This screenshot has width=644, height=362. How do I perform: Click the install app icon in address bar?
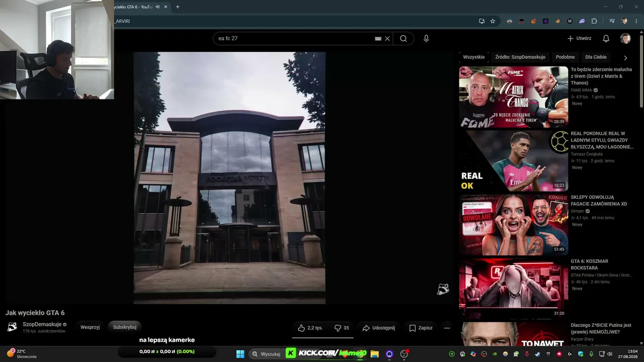(481, 21)
